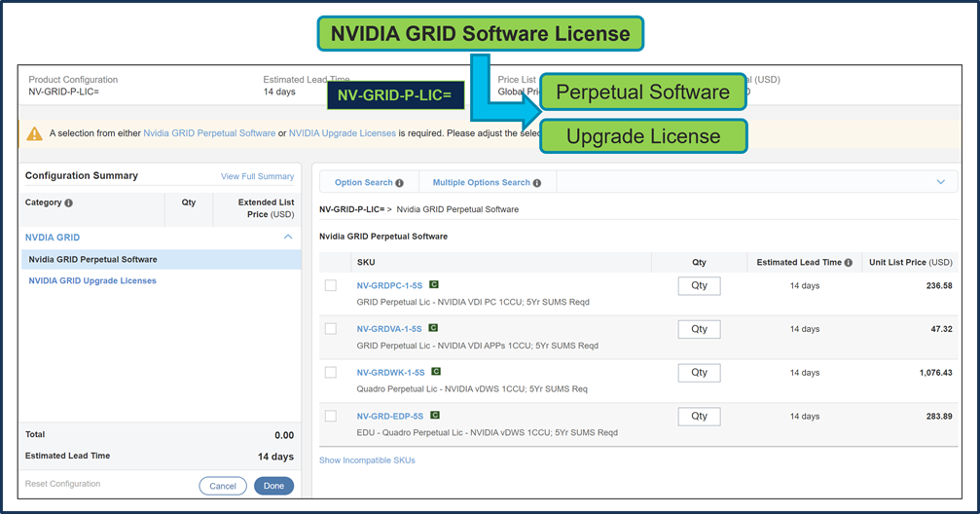Open the NV-GRD-EDP-5S SKU link
The width and height of the screenshot is (980, 514).
click(390, 417)
